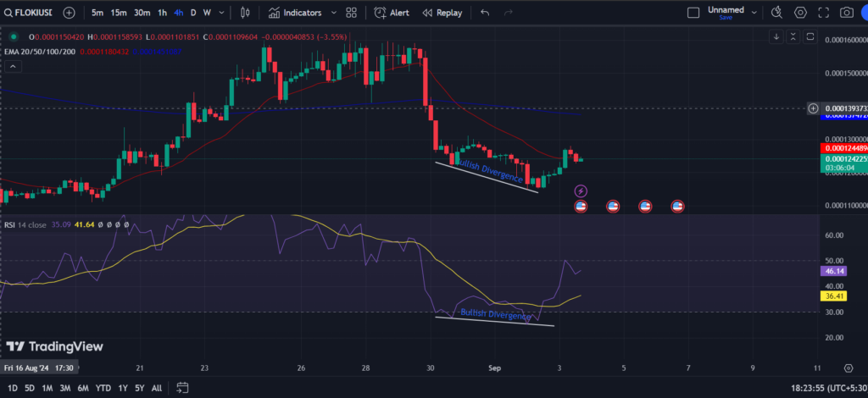The image size is (868, 398).
Task: Set range to 1Y
Action: 123,388
